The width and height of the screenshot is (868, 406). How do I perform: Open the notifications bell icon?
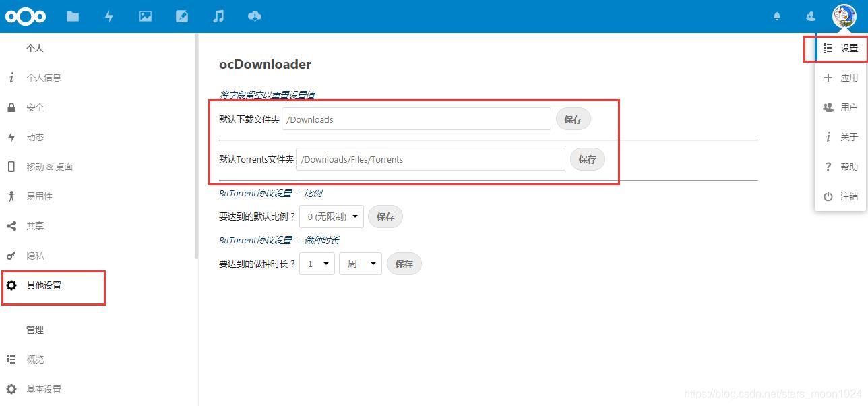pyautogui.click(x=776, y=16)
